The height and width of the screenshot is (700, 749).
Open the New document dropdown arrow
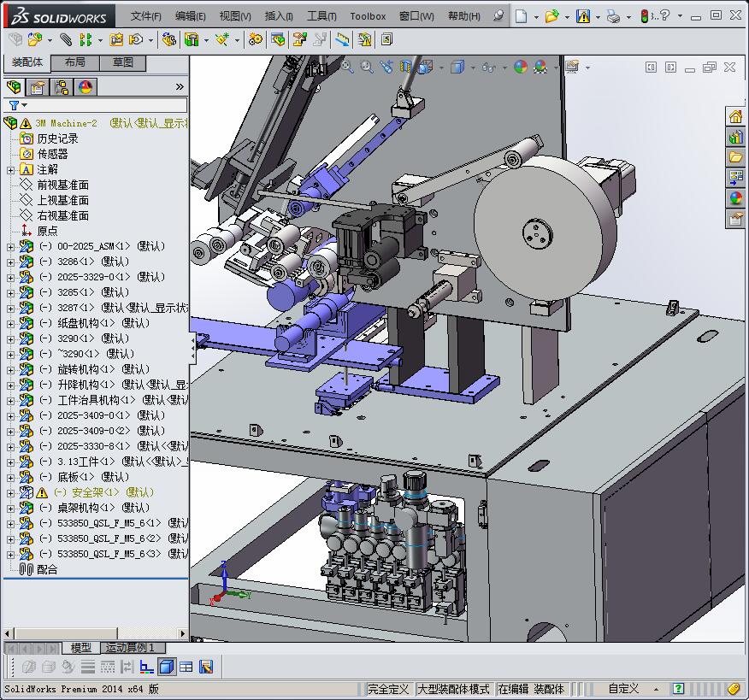pyautogui.click(x=536, y=17)
